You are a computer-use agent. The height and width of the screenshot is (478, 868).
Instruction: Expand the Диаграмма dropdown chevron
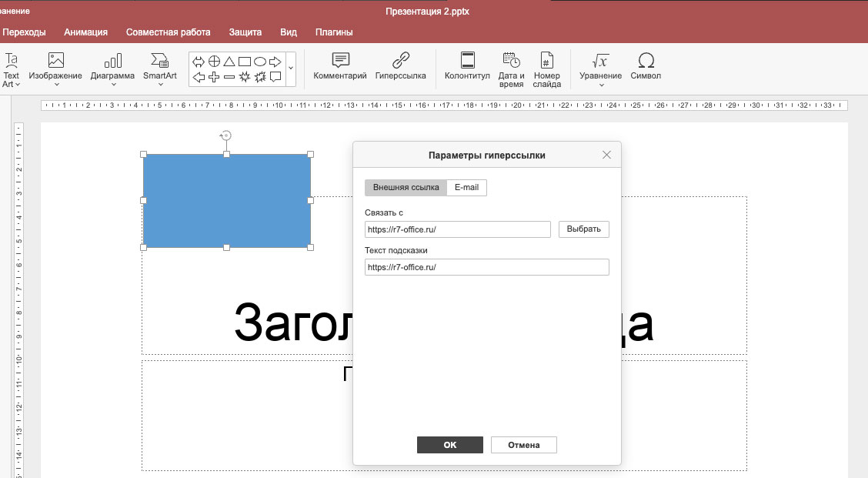pos(113,85)
